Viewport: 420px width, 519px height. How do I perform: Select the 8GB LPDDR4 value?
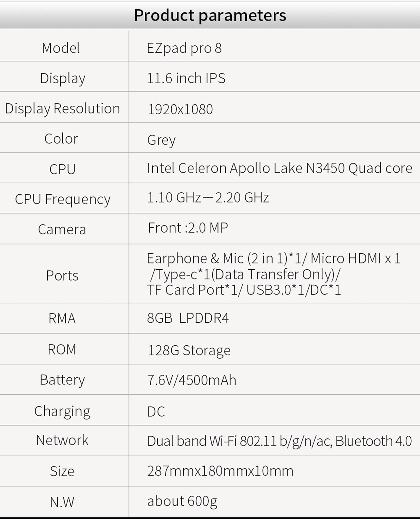pos(188,318)
